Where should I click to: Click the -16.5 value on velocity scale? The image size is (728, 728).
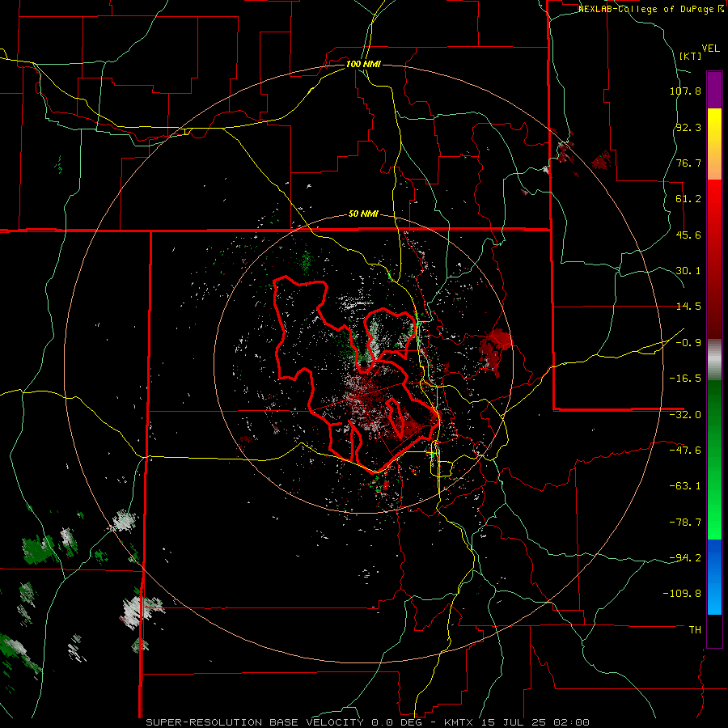pyautogui.click(x=685, y=379)
